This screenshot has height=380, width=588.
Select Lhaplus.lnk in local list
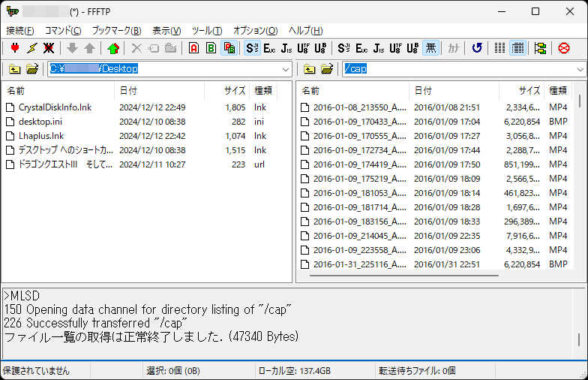[40, 136]
